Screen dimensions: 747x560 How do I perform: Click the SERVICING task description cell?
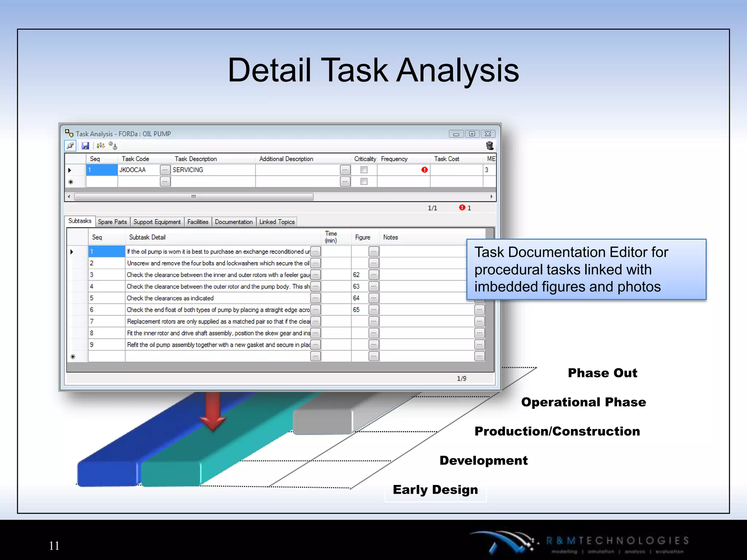tap(213, 170)
